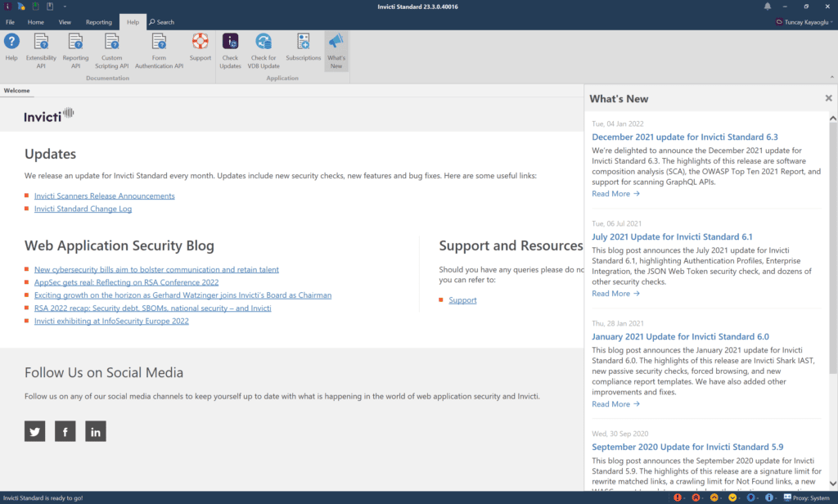Switch to the Home ribbon tab

36,22
